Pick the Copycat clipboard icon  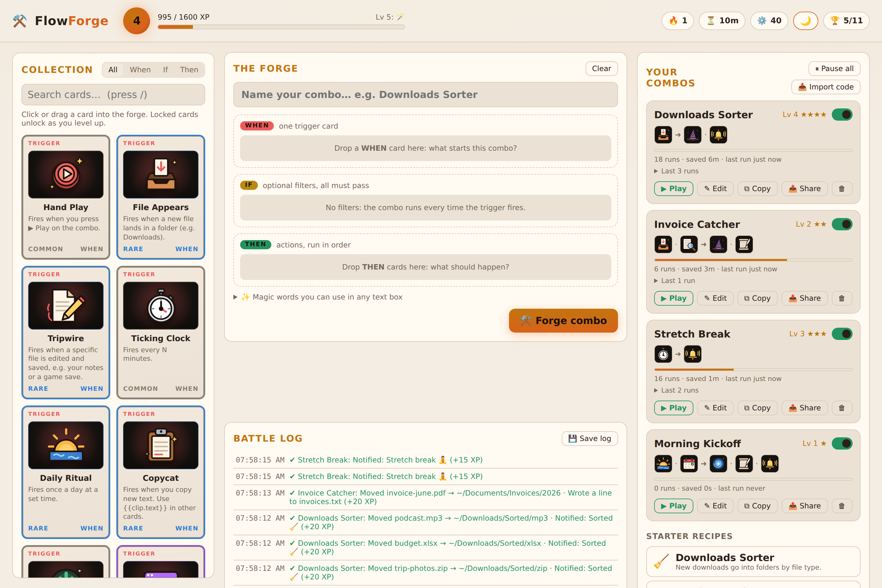tap(160, 445)
